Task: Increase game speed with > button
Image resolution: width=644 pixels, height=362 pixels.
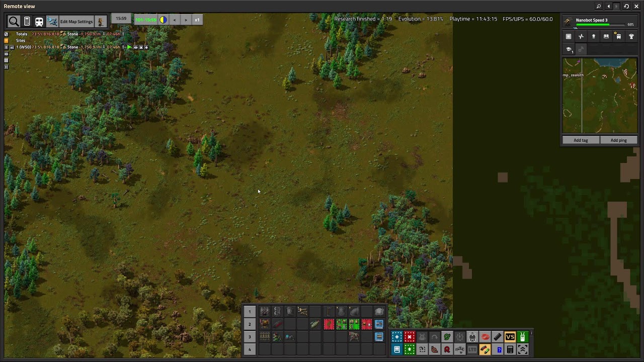Action: [186, 20]
